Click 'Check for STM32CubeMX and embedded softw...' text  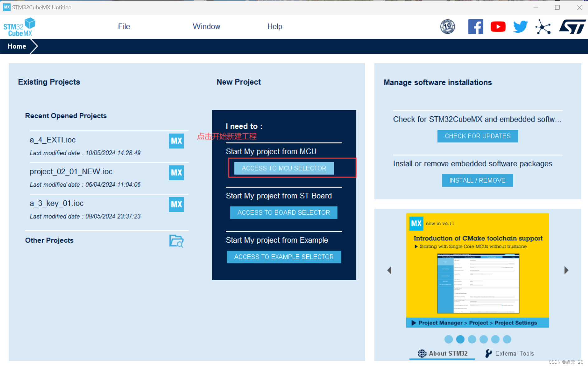click(x=477, y=119)
